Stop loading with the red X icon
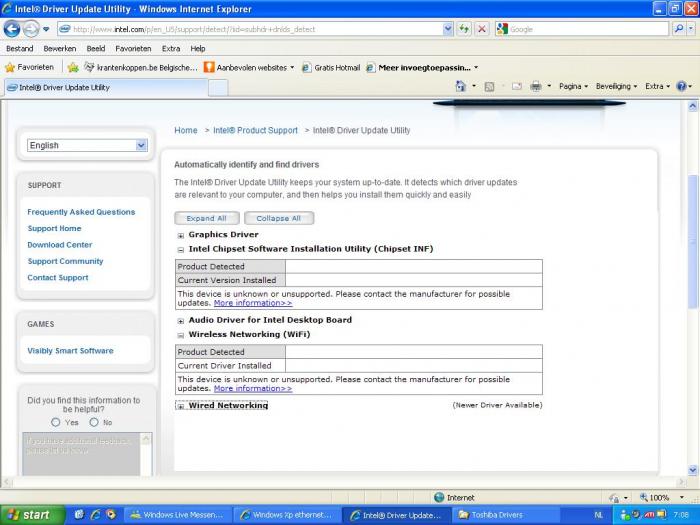The height and width of the screenshot is (525, 700). pos(482,29)
